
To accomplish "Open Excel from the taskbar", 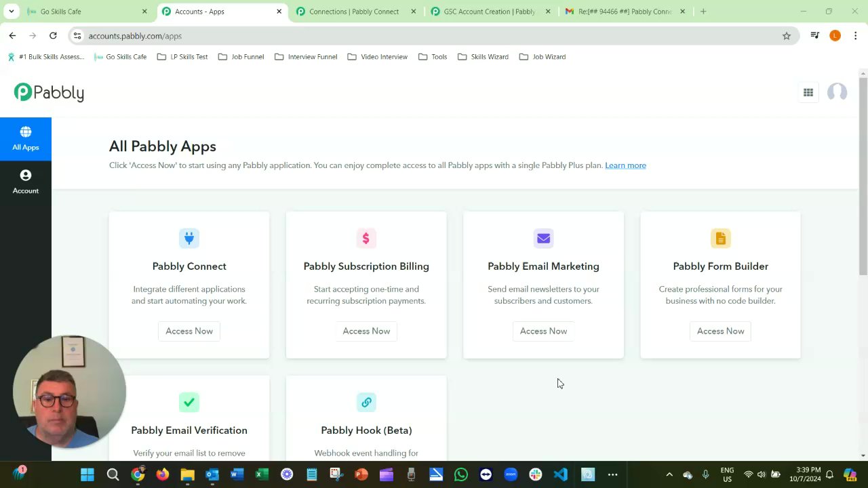I will [x=262, y=475].
